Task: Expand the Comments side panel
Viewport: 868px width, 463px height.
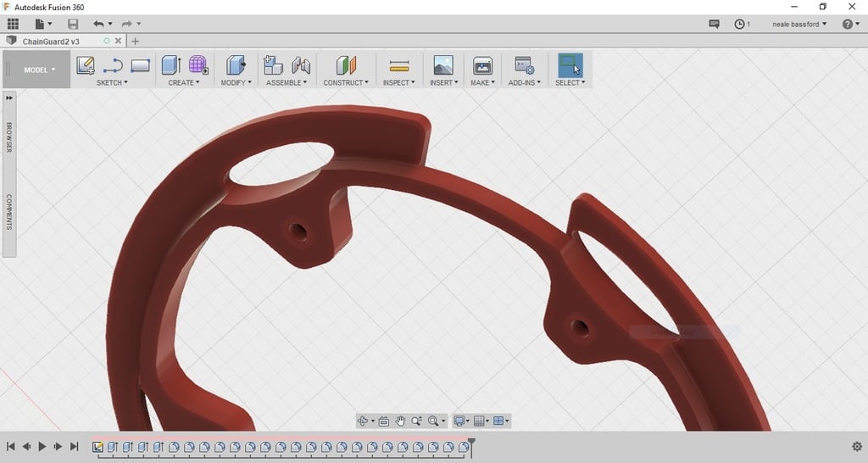Action: click(9, 212)
